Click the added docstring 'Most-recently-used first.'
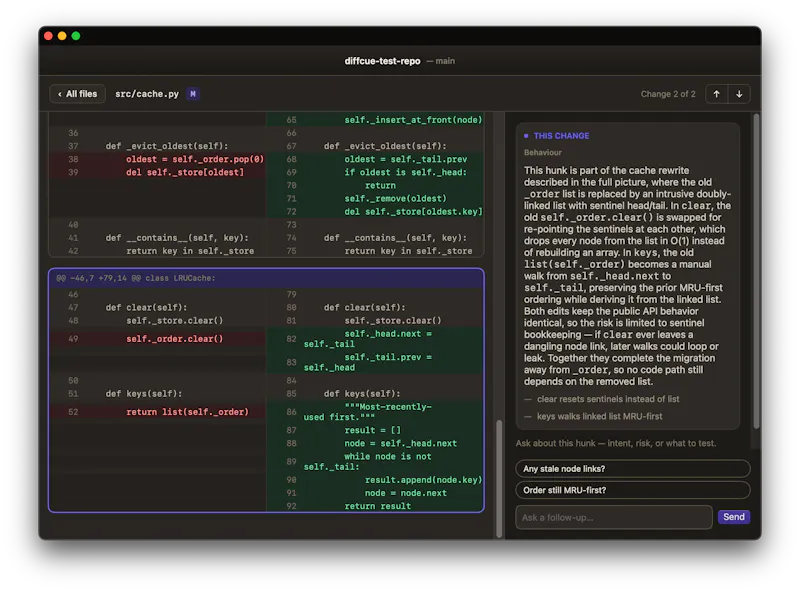 click(368, 412)
